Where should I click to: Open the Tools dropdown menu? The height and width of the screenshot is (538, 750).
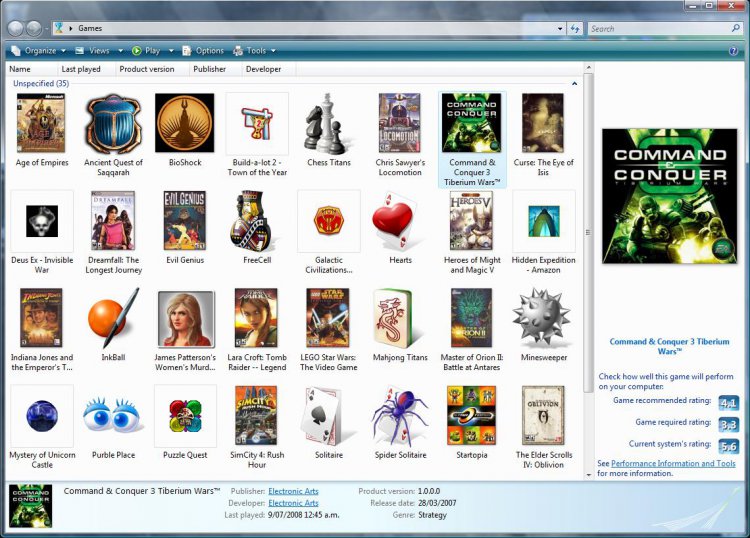[254, 51]
